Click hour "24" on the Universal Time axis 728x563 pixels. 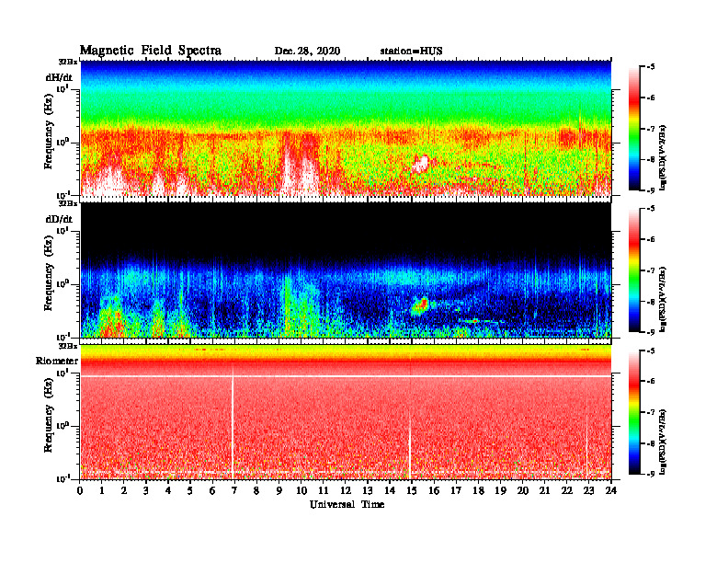pyautogui.click(x=611, y=490)
